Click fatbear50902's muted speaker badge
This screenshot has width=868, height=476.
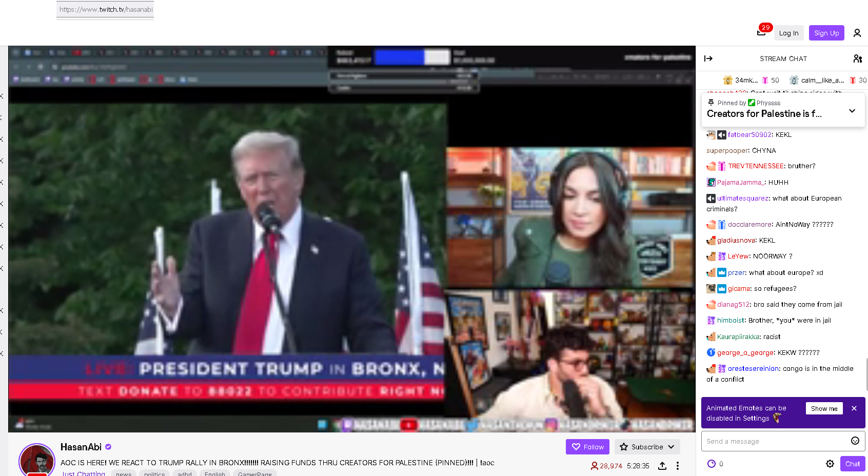coord(722,135)
